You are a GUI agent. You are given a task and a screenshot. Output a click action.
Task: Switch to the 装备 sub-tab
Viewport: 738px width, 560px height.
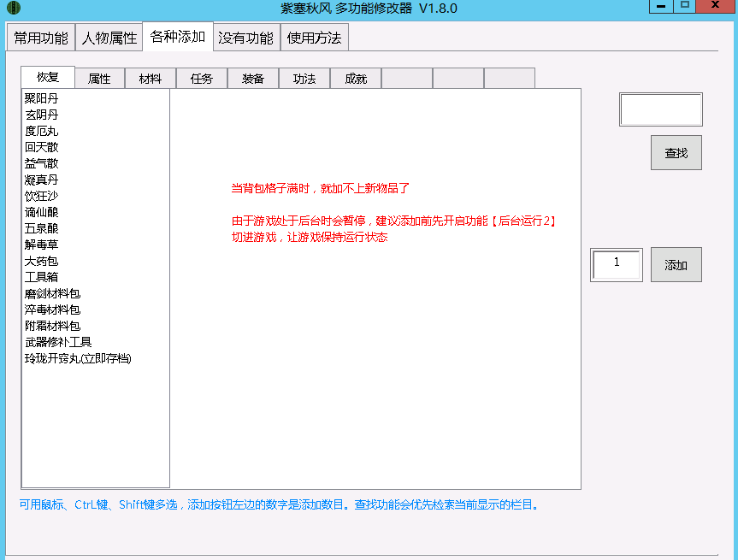(x=253, y=78)
